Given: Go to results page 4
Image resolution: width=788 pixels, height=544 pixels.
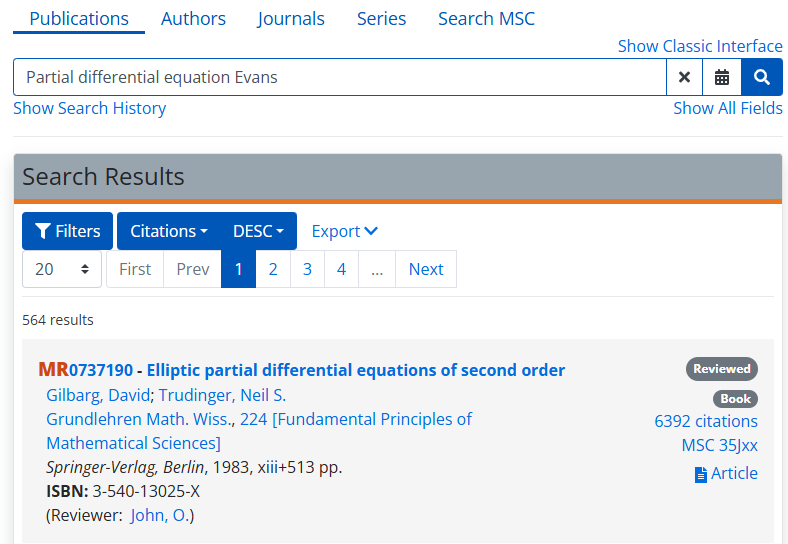Looking at the screenshot, I should tap(341, 269).
